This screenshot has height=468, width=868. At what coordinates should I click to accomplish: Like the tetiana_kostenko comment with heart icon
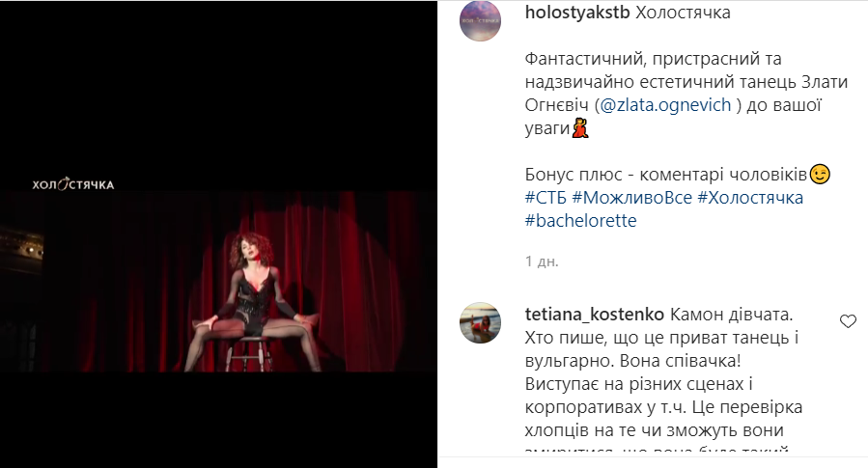click(848, 321)
